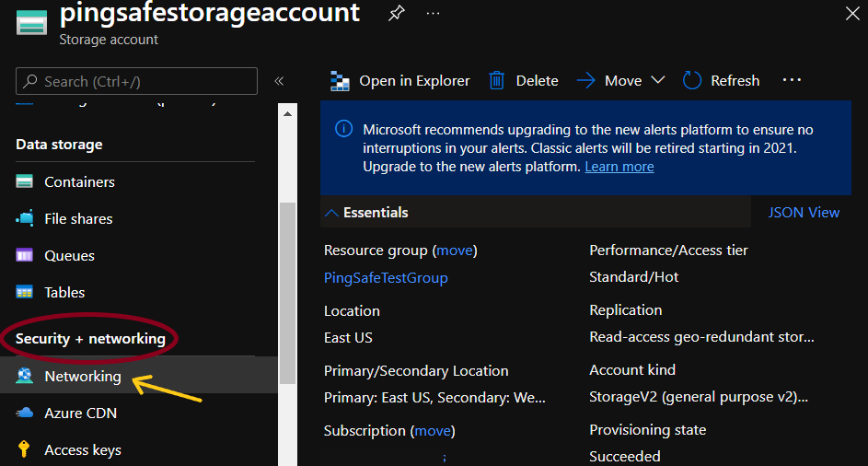This screenshot has height=466, width=868.
Task: Click the Containers icon in the sidebar
Action: [x=25, y=181]
